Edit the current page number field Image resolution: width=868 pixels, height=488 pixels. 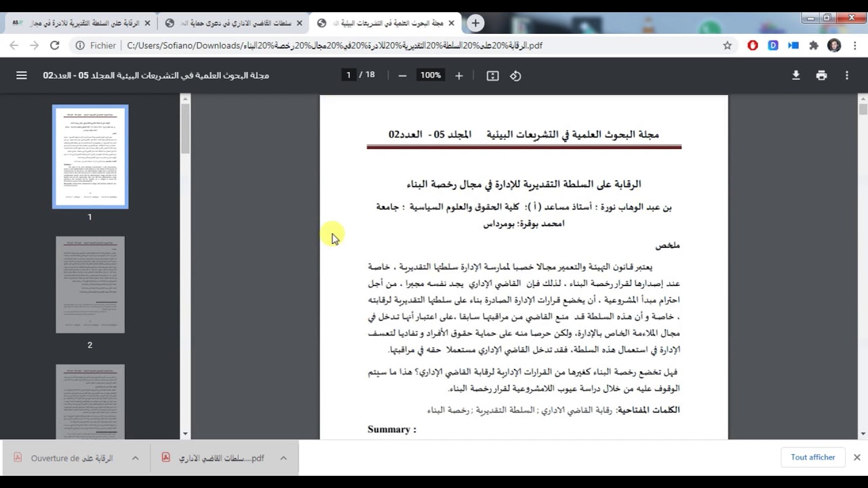pos(349,75)
